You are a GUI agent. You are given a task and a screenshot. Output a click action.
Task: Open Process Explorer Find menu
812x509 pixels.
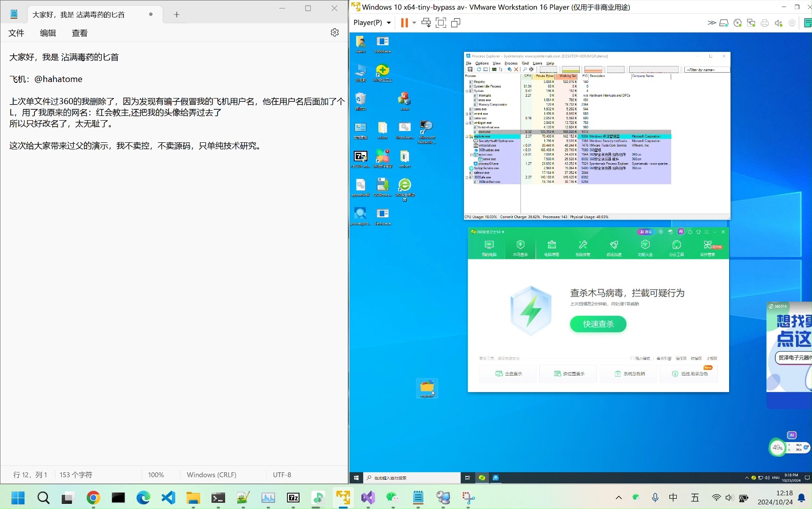click(525, 63)
